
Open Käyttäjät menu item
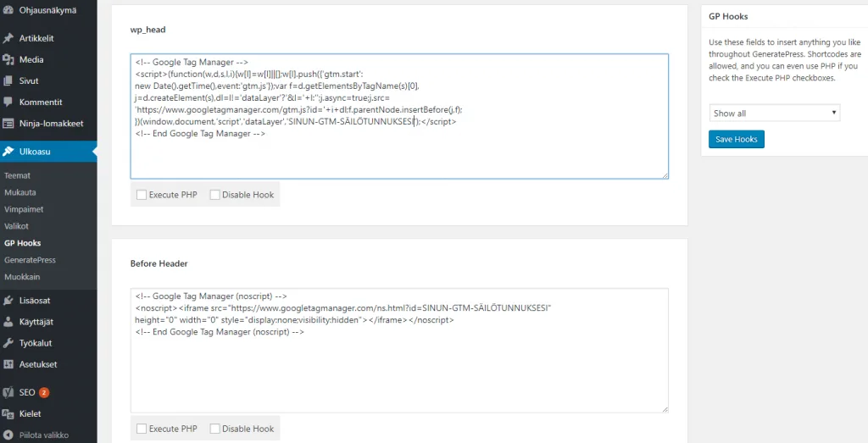pyautogui.click(x=48, y=322)
